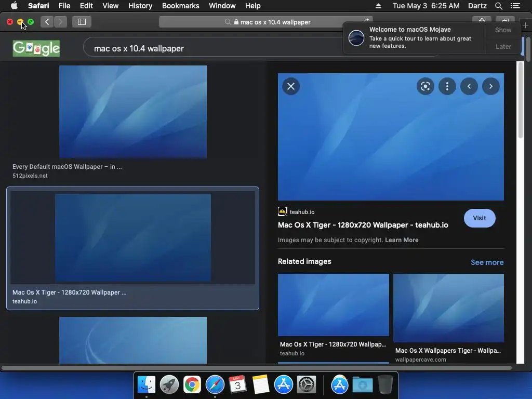
Task: Click the Safari address bar
Action: 265,22
